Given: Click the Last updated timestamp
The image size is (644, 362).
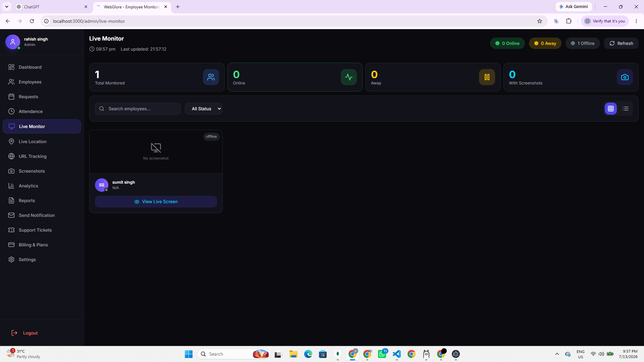Looking at the screenshot, I should pyautogui.click(x=144, y=49).
